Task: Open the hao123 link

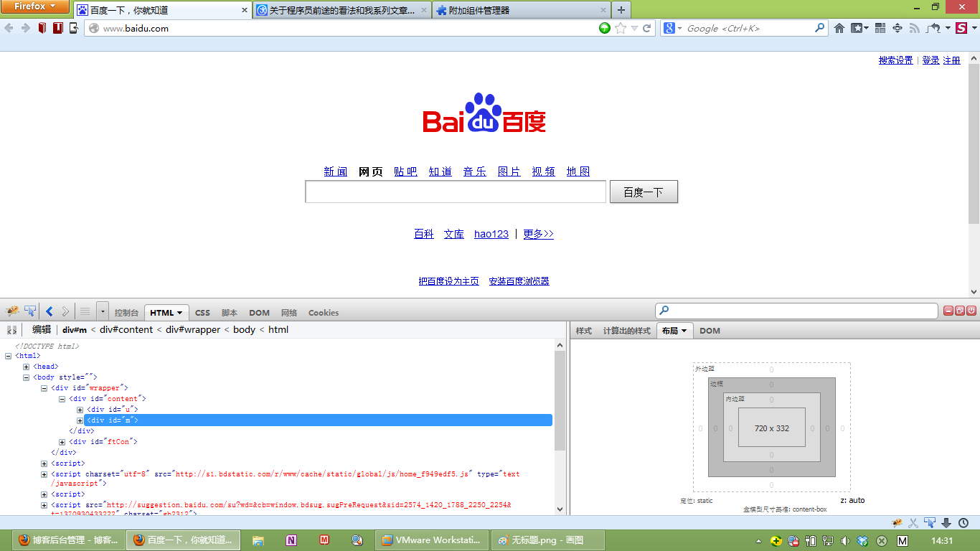Action: (491, 234)
